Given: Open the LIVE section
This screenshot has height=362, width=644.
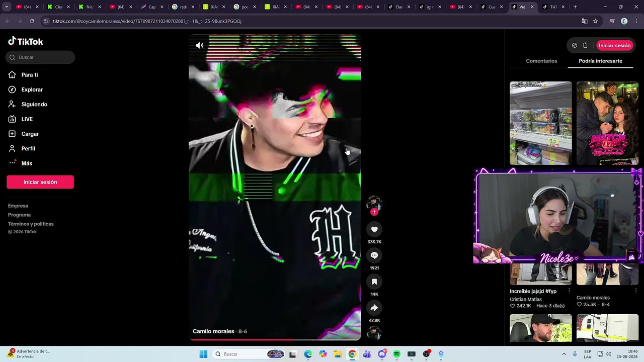Looking at the screenshot, I should click(27, 119).
